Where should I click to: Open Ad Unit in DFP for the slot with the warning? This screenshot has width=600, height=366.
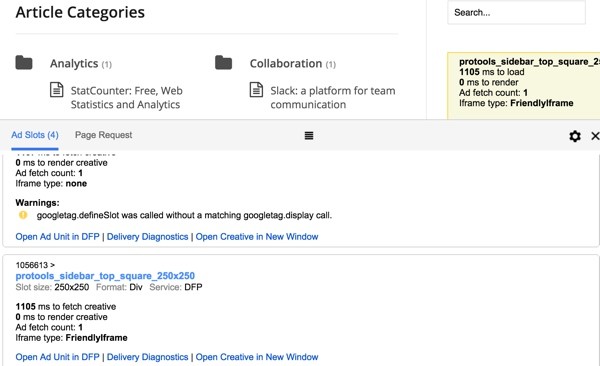[x=57, y=237]
